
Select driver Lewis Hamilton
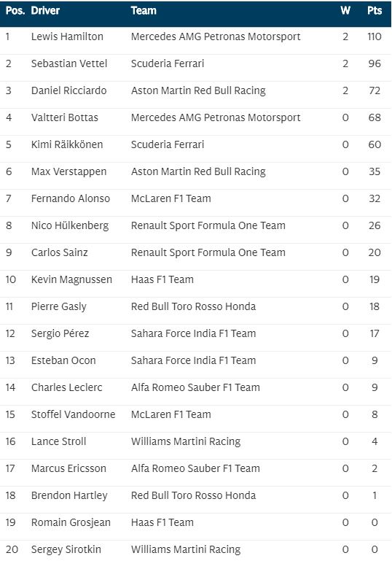[67, 36]
